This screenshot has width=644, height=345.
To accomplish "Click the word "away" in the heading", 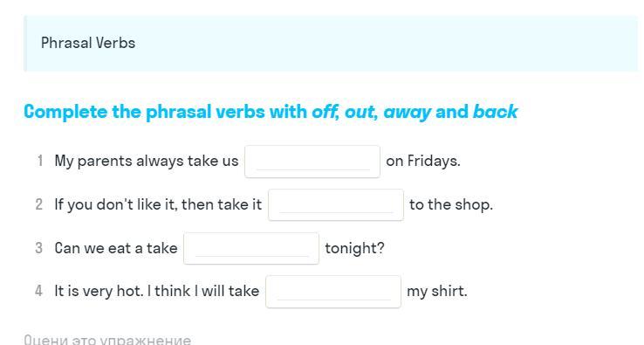I will click(x=407, y=113).
